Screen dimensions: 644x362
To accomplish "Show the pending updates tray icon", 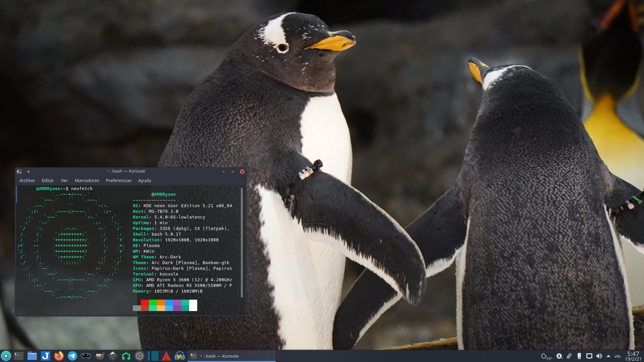I will click(x=559, y=356).
